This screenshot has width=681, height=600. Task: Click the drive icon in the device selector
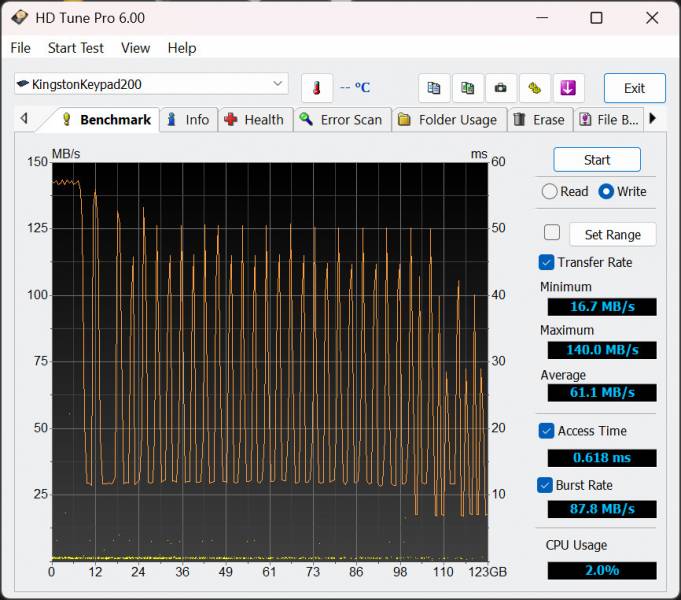point(23,83)
